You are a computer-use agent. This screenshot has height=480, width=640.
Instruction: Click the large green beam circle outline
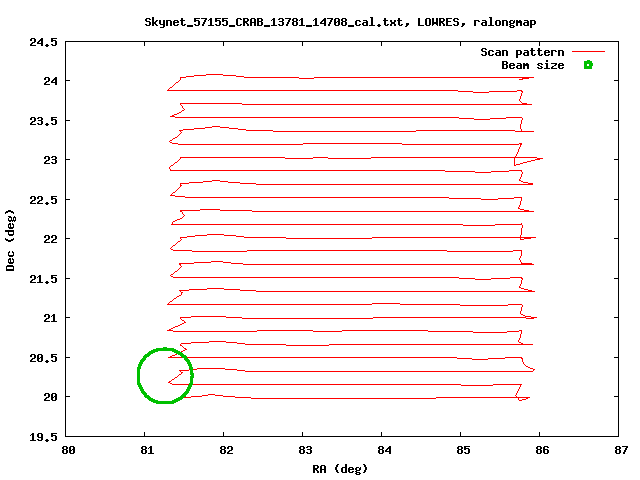coord(165,376)
